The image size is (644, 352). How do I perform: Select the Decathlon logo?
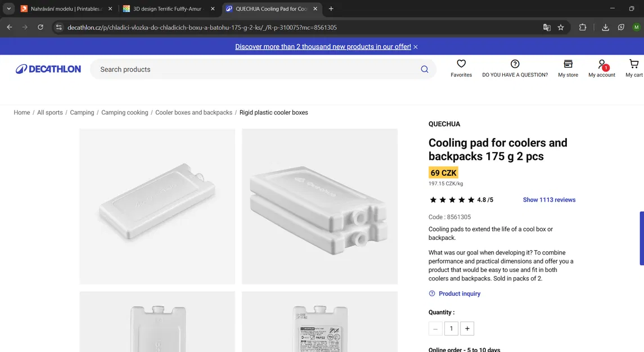(x=48, y=68)
